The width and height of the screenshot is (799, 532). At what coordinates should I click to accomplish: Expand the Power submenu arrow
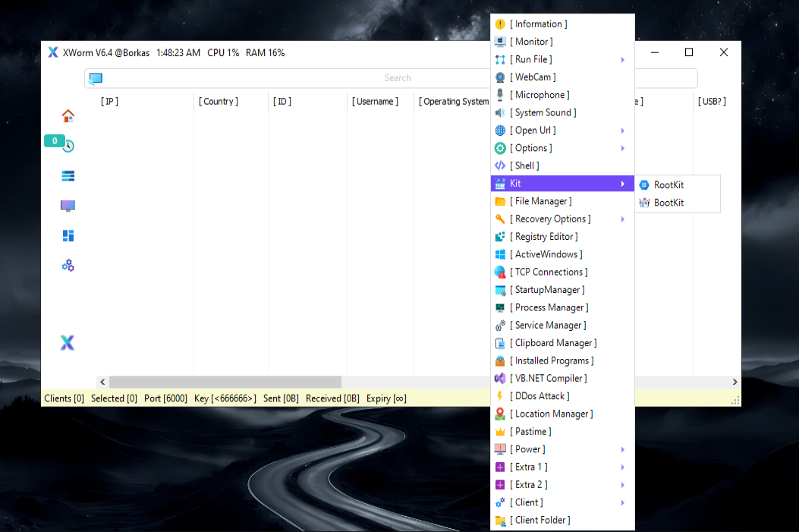pyautogui.click(x=623, y=449)
